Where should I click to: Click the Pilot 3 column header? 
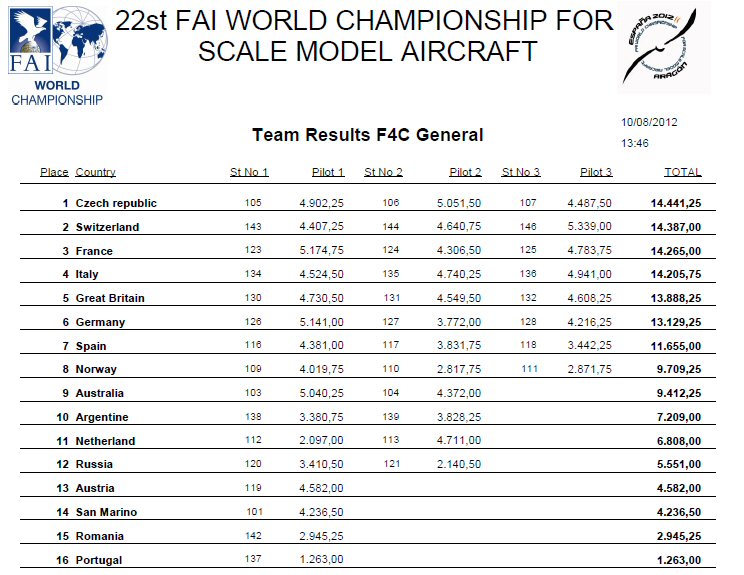pos(596,172)
